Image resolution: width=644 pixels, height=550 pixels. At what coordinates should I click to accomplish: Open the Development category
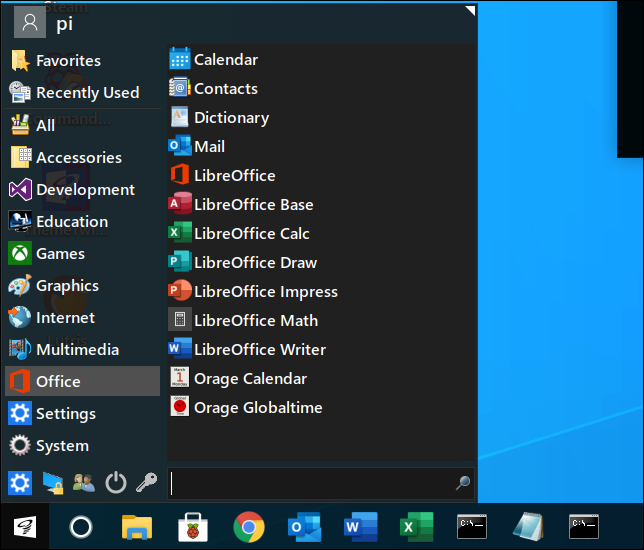pos(85,189)
